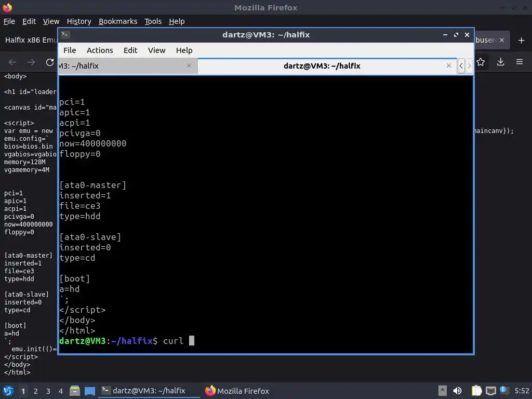Close the first terminal tab

pos(189,65)
